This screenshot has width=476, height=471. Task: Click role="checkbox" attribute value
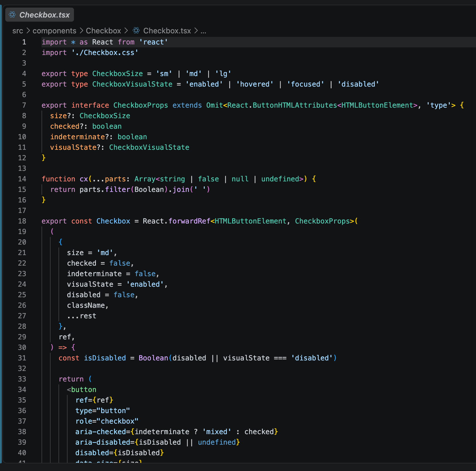point(118,421)
